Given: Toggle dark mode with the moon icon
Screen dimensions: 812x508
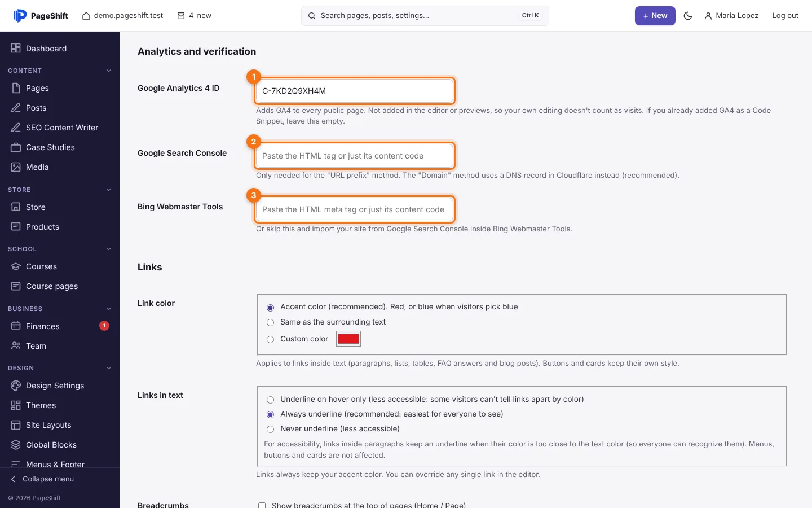Looking at the screenshot, I should [x=688, y=16].
